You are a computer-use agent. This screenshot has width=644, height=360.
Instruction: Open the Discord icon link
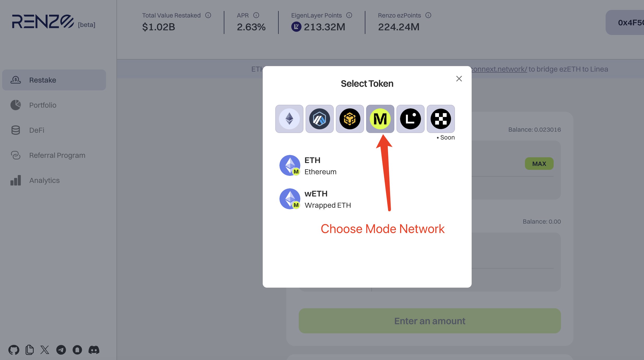click(94, 350)
